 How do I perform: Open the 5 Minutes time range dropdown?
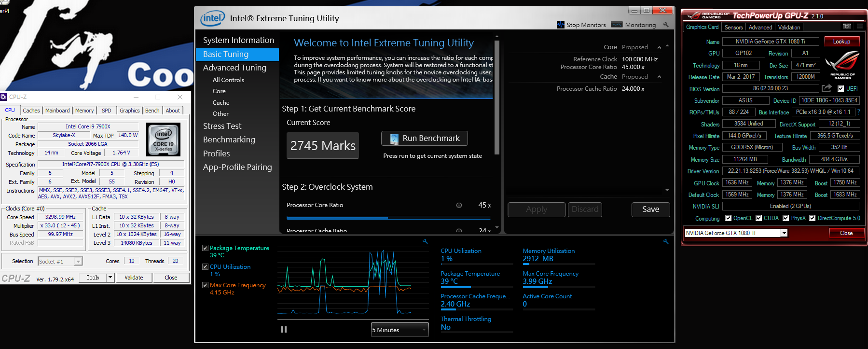(x=400, y=330)
